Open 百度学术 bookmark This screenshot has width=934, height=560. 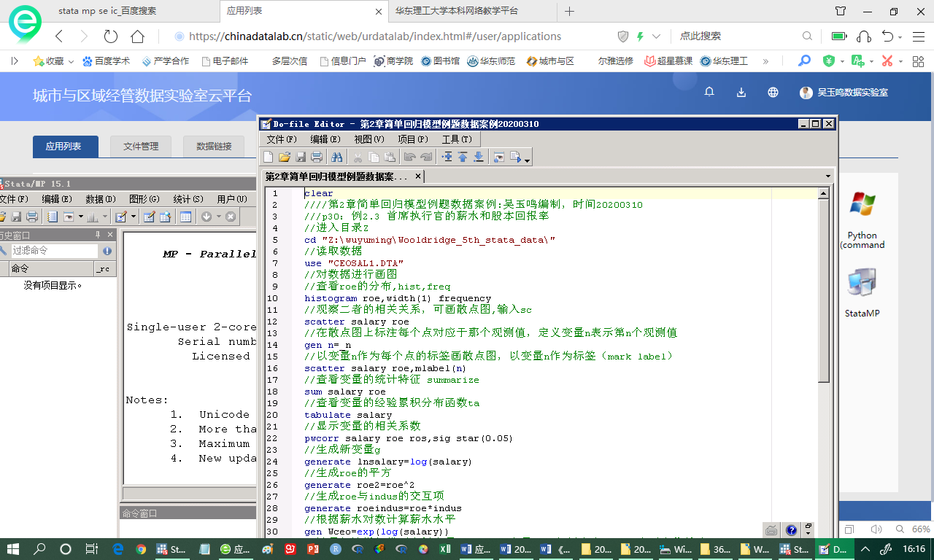click(x=107, y=61)
